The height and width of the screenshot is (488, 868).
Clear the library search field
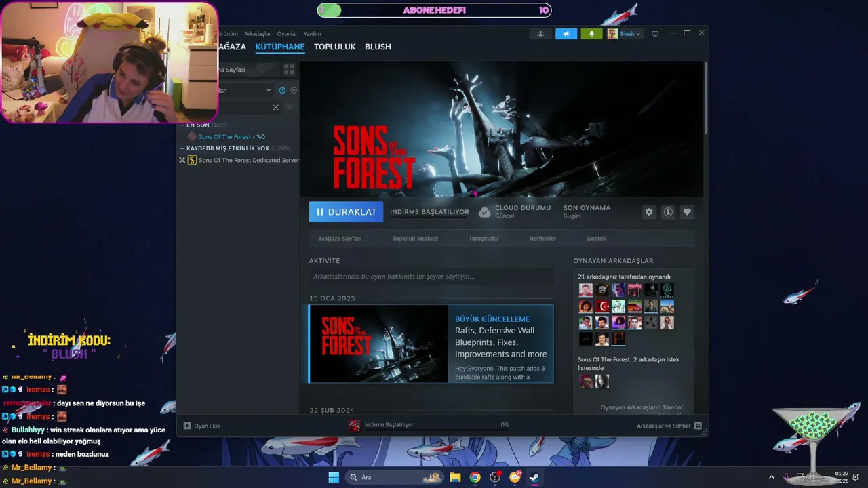[276, 108]
